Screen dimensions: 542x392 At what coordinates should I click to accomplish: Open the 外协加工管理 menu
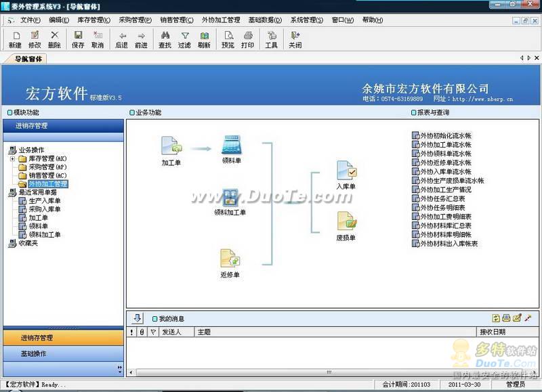pyautogui.click(x=221, y=20)
